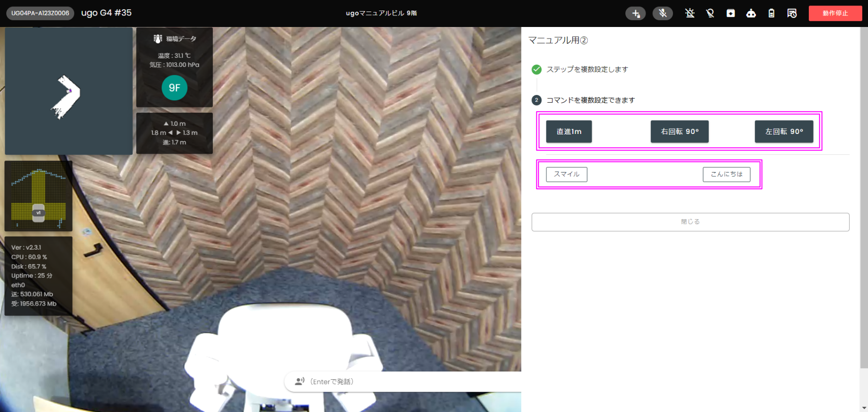Click the yellow obstacle sensor grid view
The height and width of the screenshot is (412, 868).
point(39,196)
